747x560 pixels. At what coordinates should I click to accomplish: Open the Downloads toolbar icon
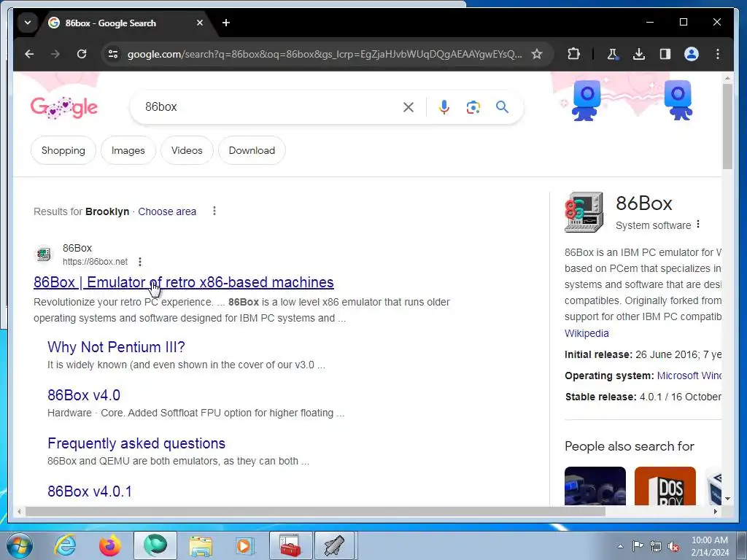coord(639,54)
